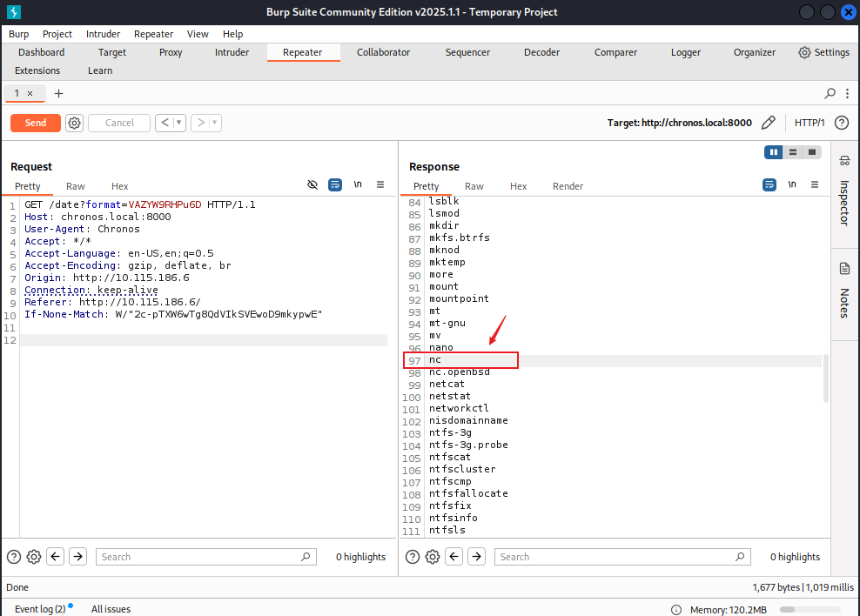Image resolution: width=860 pixels, height=616 pixels.
Task: Expand back history dropdown arrow
Action: pyautogui.click(x=178, y=123)
